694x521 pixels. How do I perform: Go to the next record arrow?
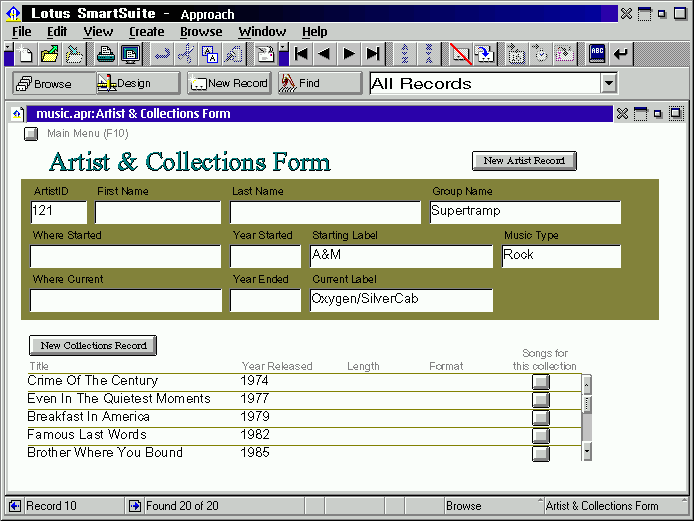tap(349, 54)
